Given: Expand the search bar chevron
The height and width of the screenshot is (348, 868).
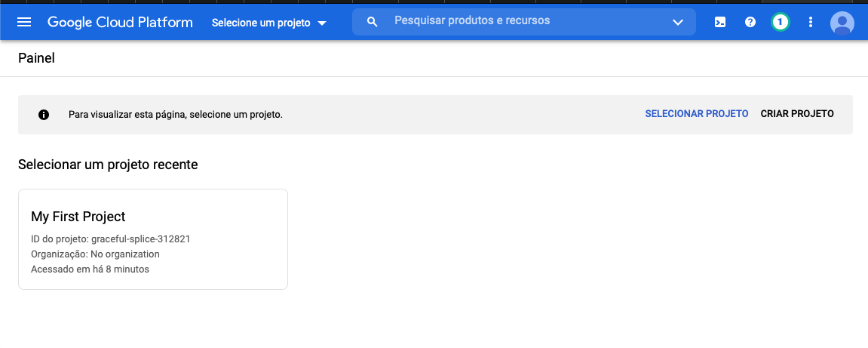Looking at the screenshot, I should point(677,22).
